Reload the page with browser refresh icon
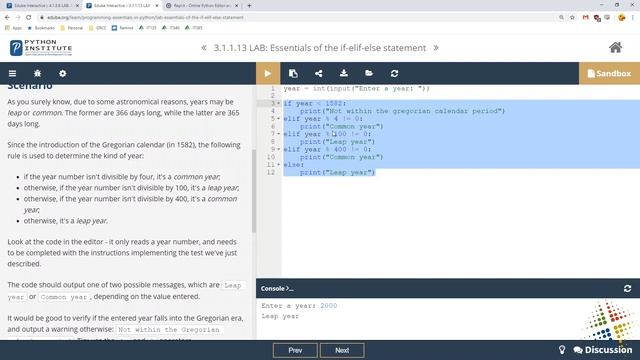The width and height of the screenshot is (640, 360). point(29,18)
